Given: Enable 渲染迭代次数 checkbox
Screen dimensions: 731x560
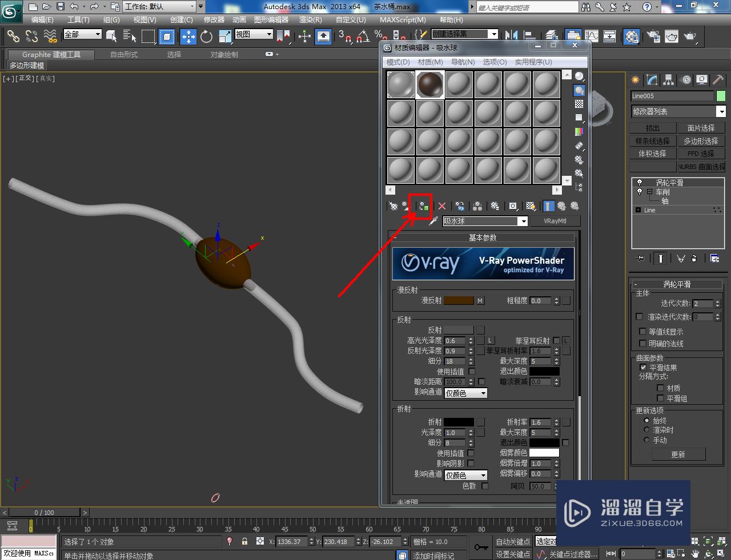Looking at the screenshot, I should [640, 316].
